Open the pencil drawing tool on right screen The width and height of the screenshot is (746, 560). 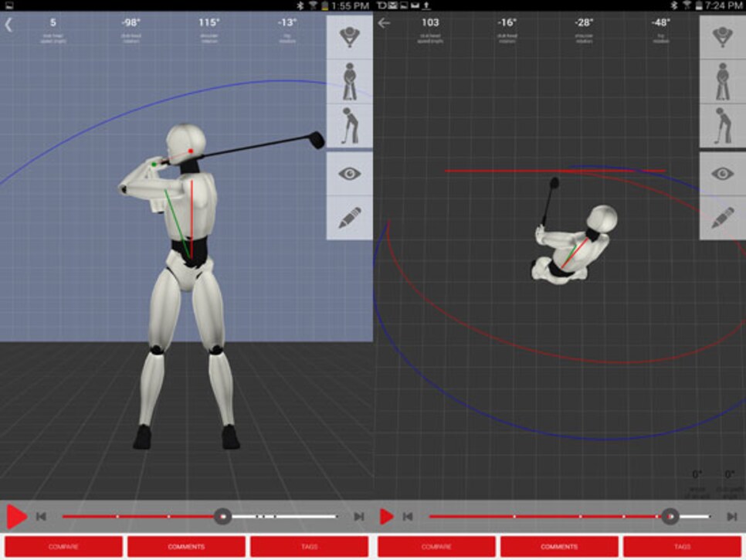tap(722, 217)
